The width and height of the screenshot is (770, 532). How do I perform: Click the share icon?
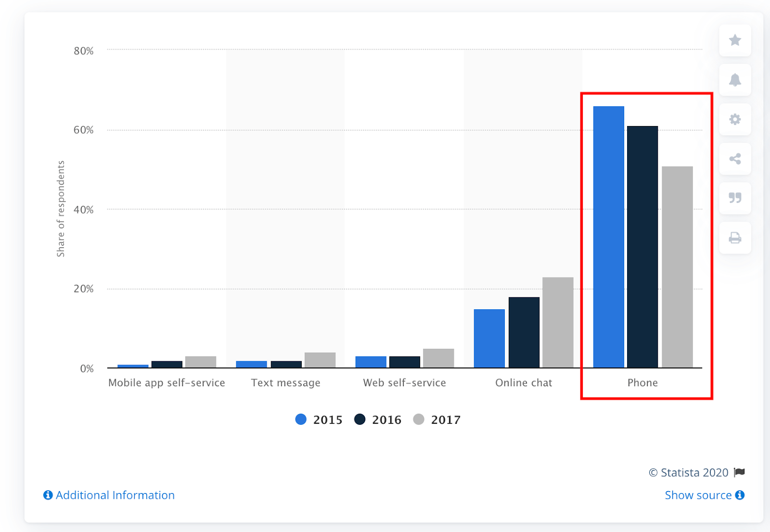pyautogui.click(x=735, y=159)
